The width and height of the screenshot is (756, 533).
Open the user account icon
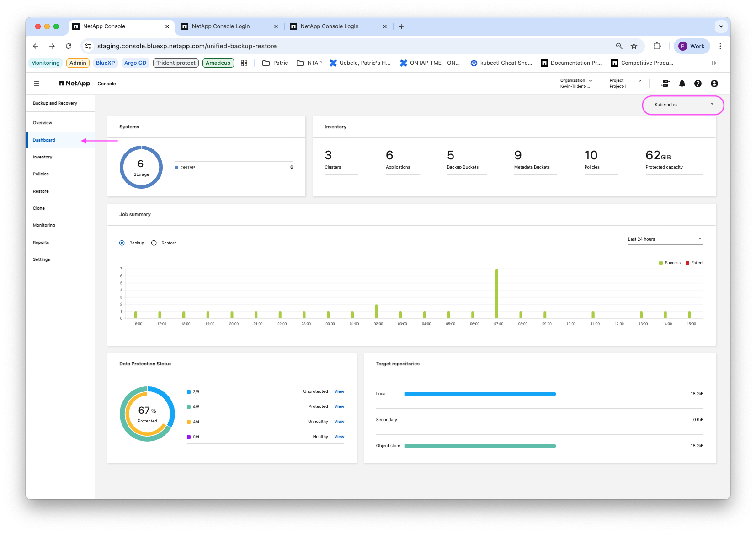[x=714, y=84]
